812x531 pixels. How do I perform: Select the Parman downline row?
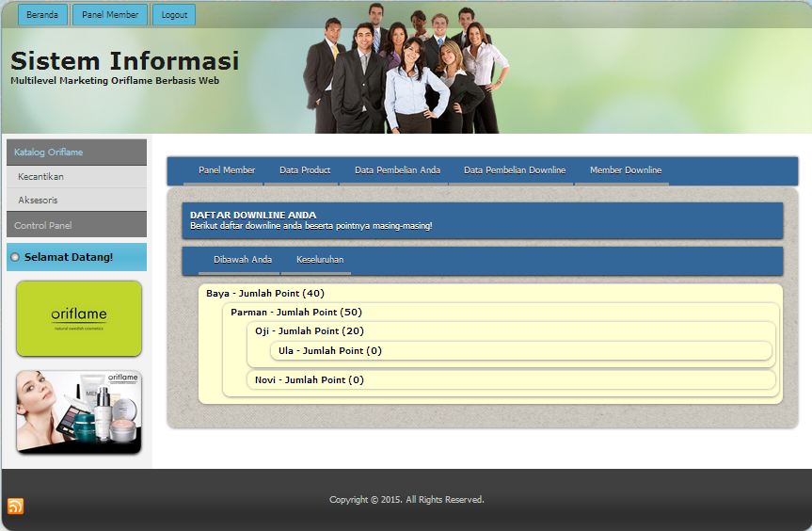tap(296, 312)
